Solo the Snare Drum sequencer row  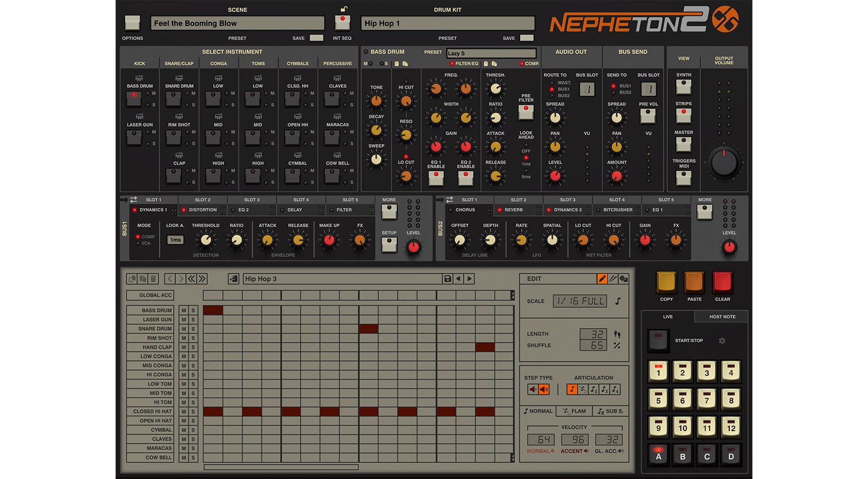193,329
